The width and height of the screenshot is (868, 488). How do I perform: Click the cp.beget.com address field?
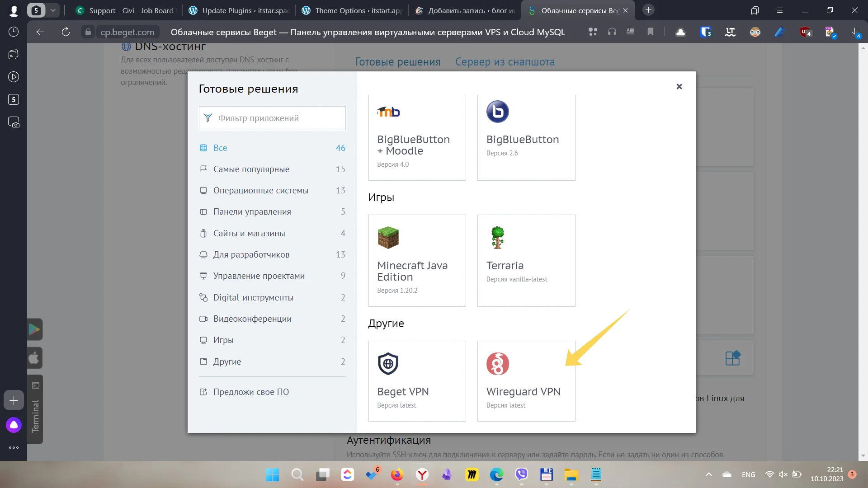[127, 32]
